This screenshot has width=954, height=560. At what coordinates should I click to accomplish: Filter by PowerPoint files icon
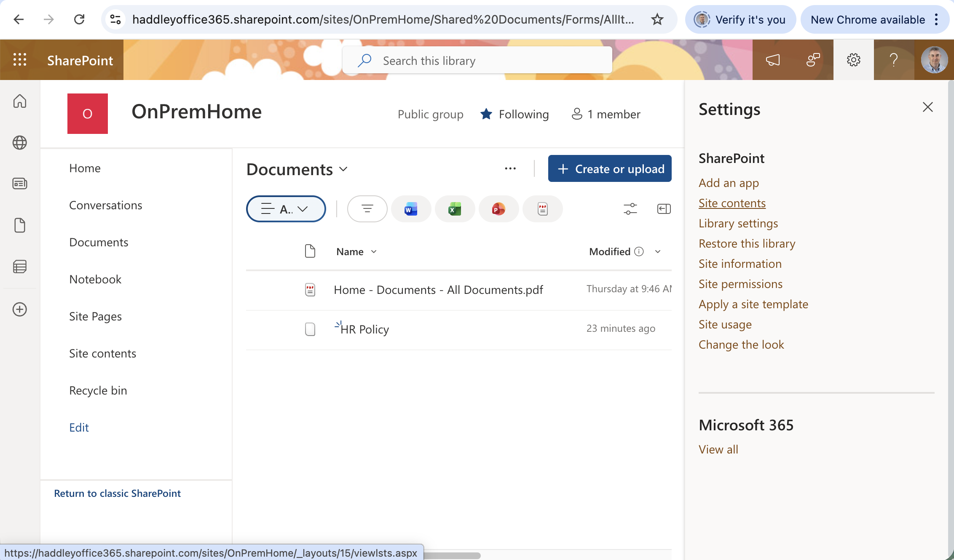click(x=498, y=209)
